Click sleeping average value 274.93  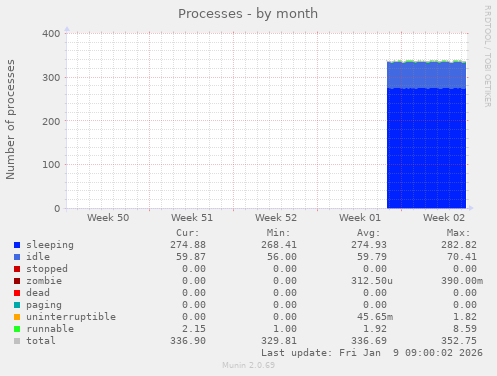point(369,245)
